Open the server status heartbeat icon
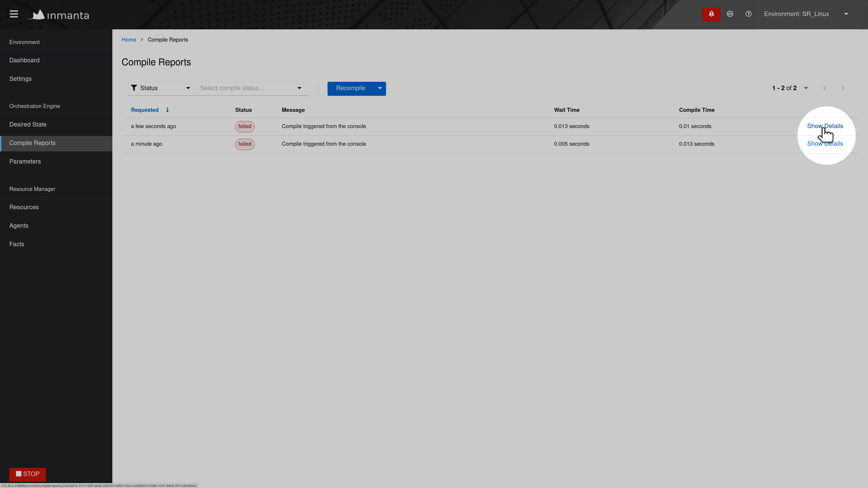 [x=730, y=14]
